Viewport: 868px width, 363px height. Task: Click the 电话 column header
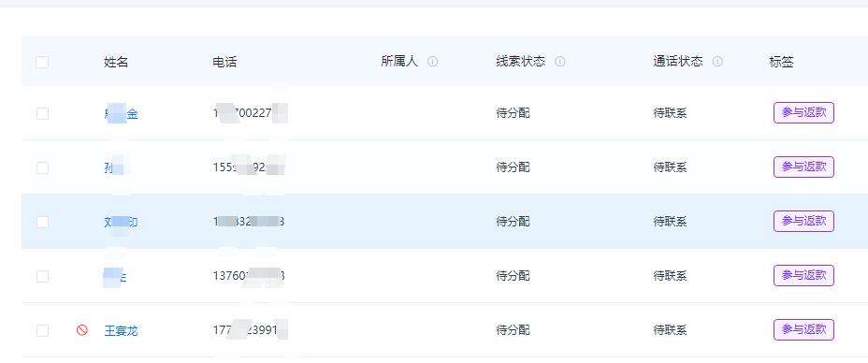pyautogui.click(x=224, y=62)
